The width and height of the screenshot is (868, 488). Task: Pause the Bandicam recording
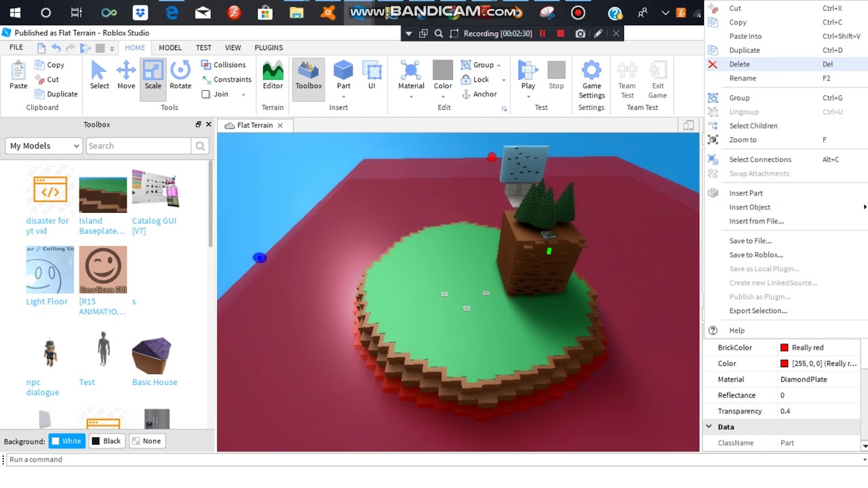(x=542, y=33)
